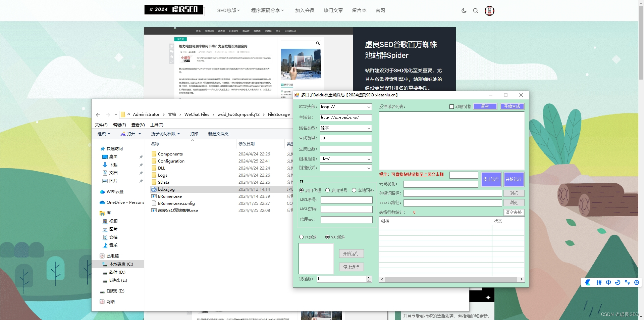The image size is (644, 320).
Task: Click the 2024 虚良SEO site logo
Action: [x=174, y=10]
